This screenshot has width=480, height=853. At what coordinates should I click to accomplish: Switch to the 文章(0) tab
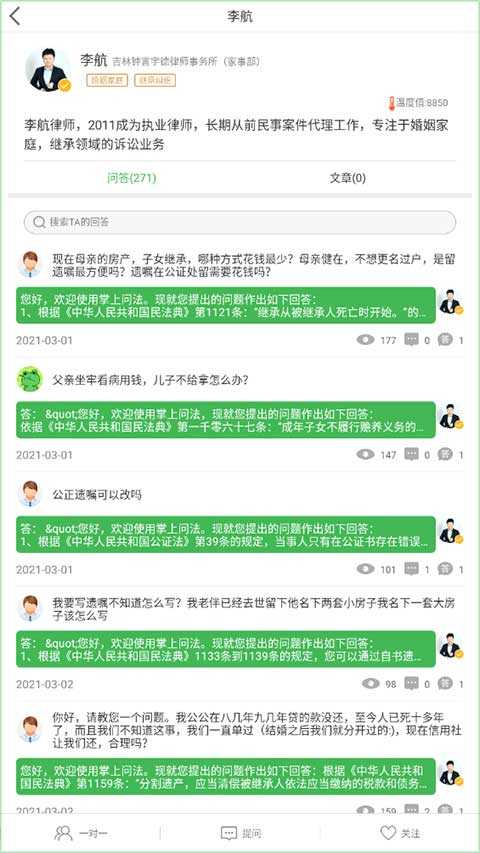click(x=348, y=178)
